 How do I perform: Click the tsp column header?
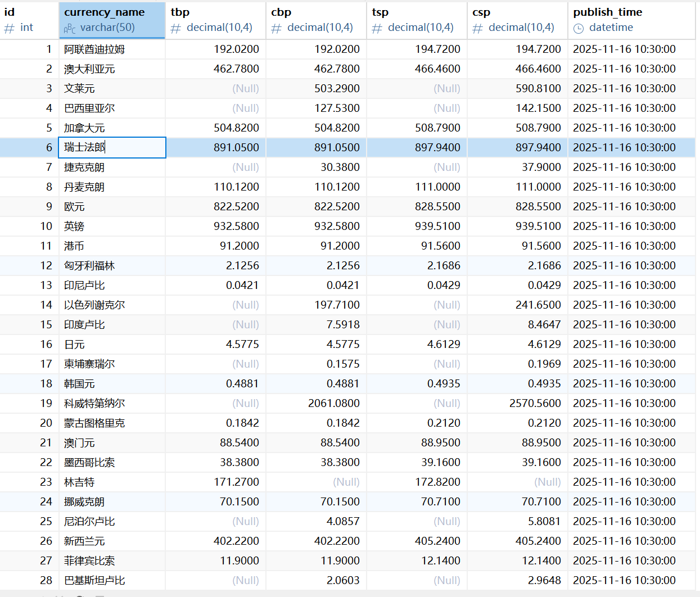coord(417,20)
